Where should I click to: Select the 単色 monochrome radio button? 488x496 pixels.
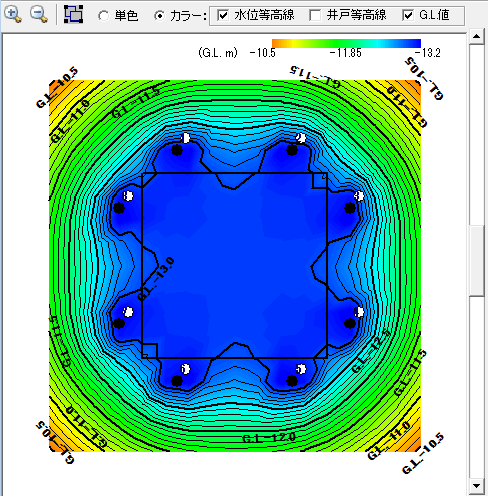click(x=104, y=16)
